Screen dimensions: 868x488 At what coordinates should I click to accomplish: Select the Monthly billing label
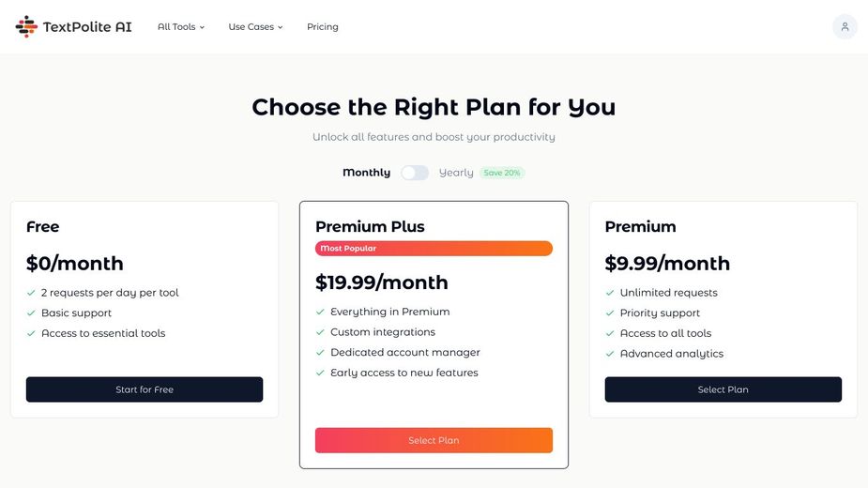coord(366,173)
